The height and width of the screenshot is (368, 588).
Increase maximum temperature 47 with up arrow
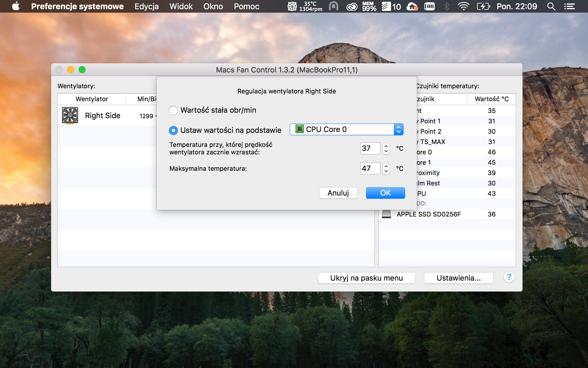click(386, 166)
